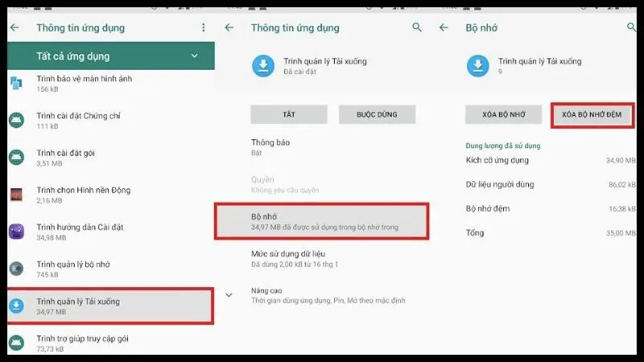The image size is (644, 362).
Task: Tap the Trình chọn Hình nền Động icon
Action: (16, 195)
